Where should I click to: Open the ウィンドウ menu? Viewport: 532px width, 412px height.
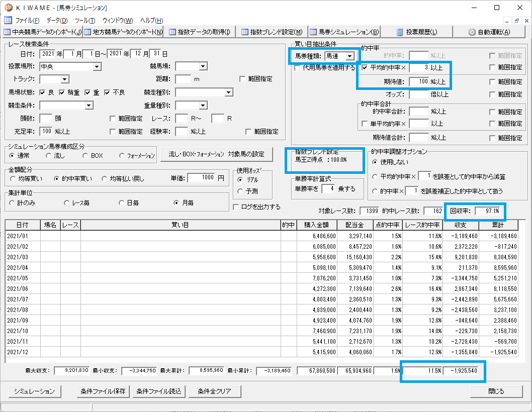117,20
